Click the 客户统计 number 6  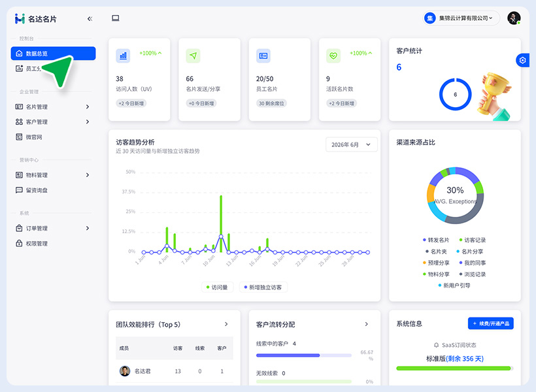point(399,67)
